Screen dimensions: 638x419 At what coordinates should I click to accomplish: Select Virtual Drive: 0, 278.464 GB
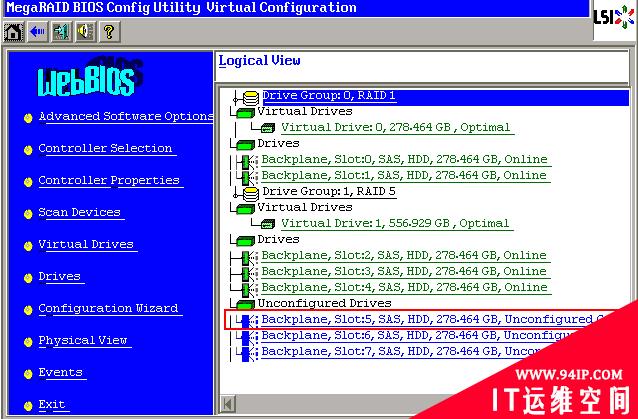pyautogui.click(x=396, y=128)
